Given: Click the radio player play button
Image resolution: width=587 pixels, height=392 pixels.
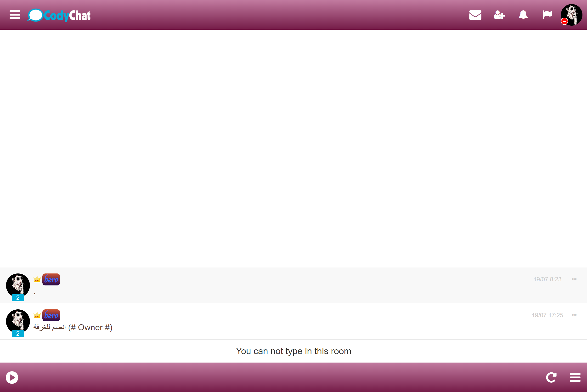Looking at the screenshot, I should pyautogui.click(x=12, y=377).
